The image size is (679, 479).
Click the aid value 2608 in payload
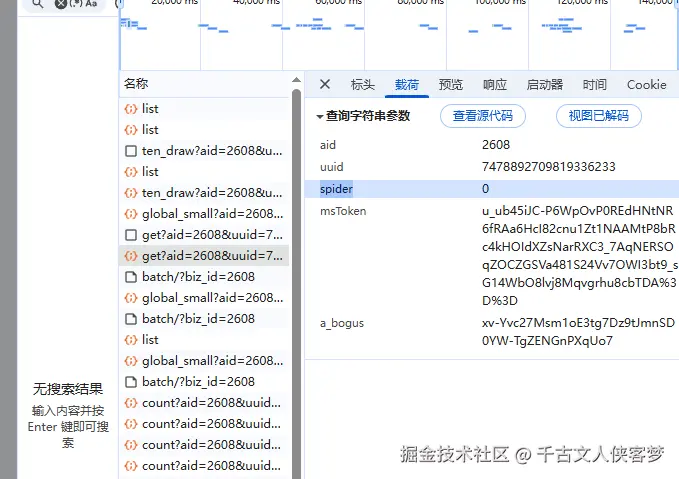point(496,145)
